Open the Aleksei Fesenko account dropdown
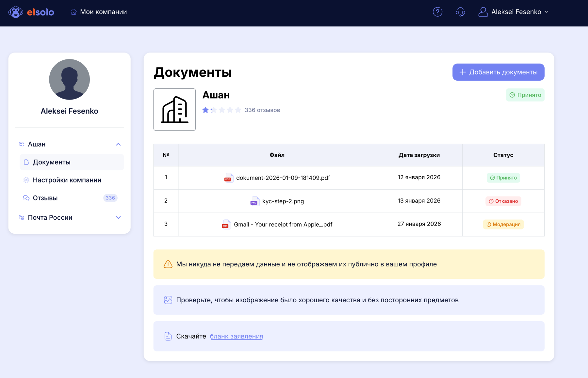 [x=514, y=12]
